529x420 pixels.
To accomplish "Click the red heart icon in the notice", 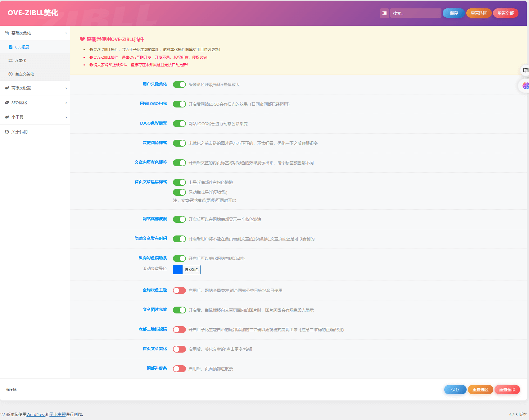I will point(82,39).
